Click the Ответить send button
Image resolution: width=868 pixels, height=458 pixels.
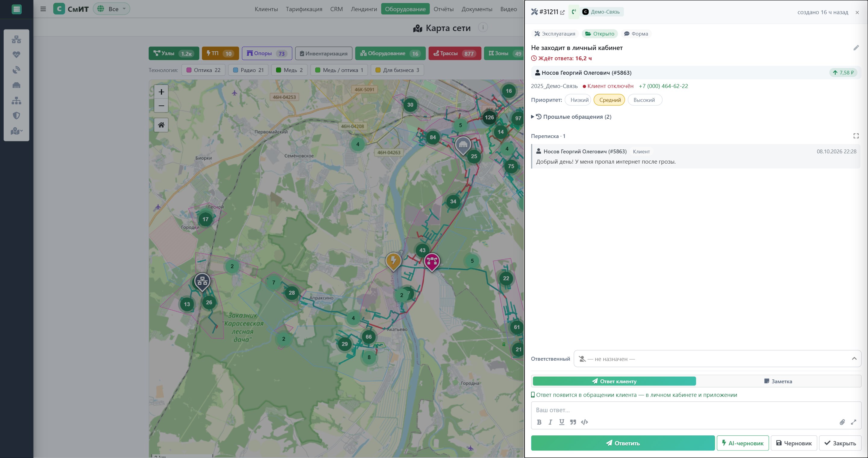[x=623, y=443]
